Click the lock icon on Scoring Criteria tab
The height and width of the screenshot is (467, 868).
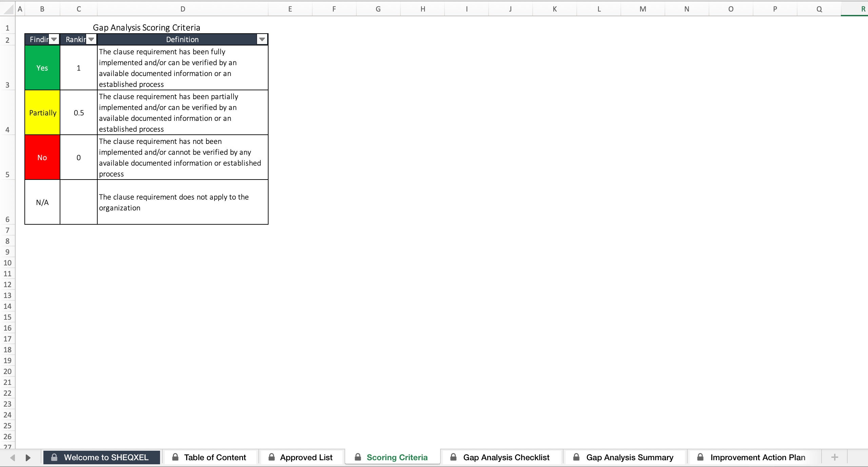tap(358, 457)
